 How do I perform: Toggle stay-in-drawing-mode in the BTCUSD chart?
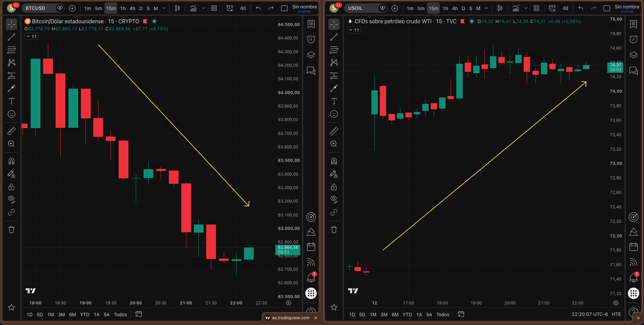(x=11, y=174)
